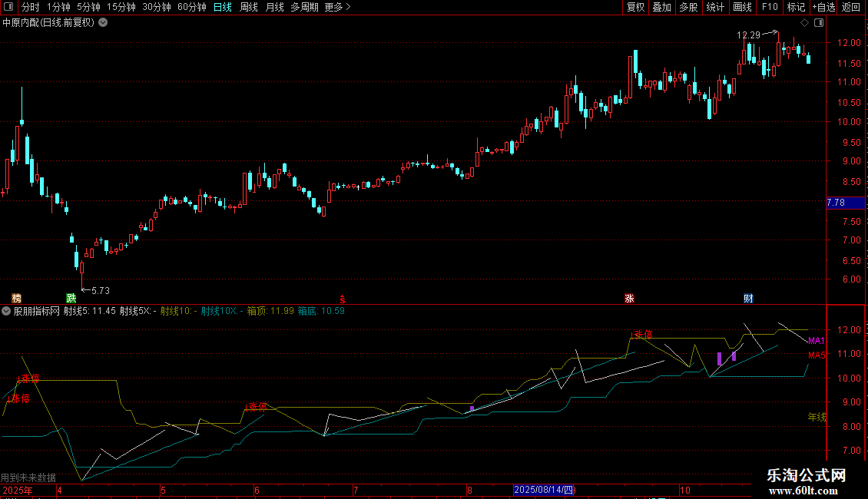868x499 pixels.
Task: Switch to the 日线 daily chart
Action: pos(223,7)
